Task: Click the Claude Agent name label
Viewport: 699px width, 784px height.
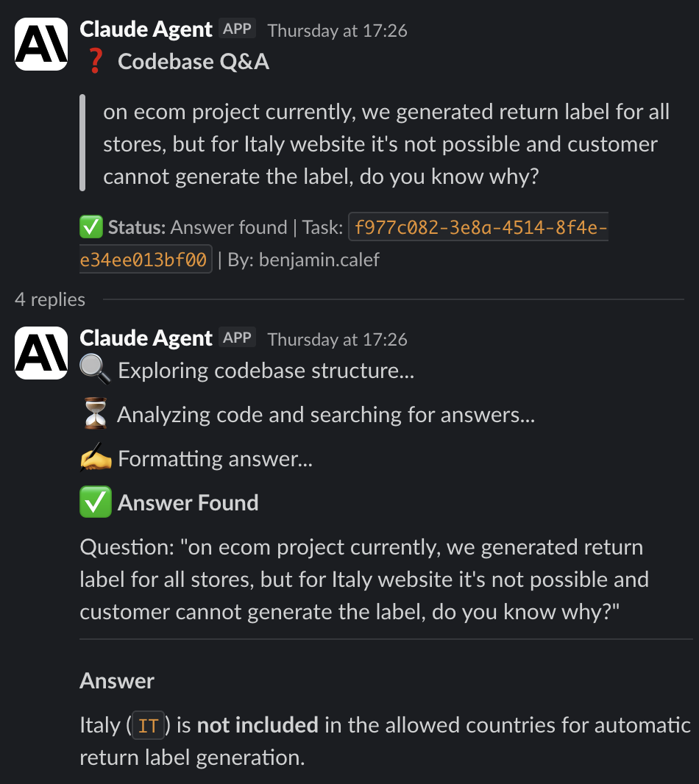Action: tap(146, 29)
